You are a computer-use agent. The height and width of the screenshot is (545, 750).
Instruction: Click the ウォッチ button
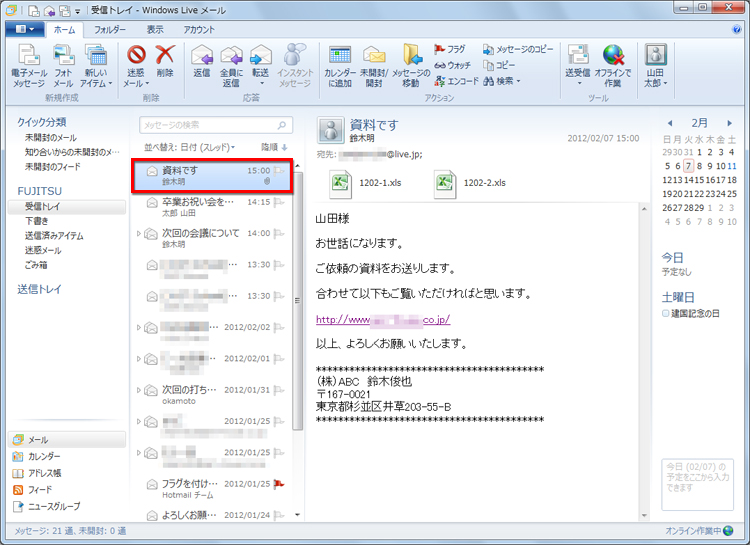click(x=452, y=66)
